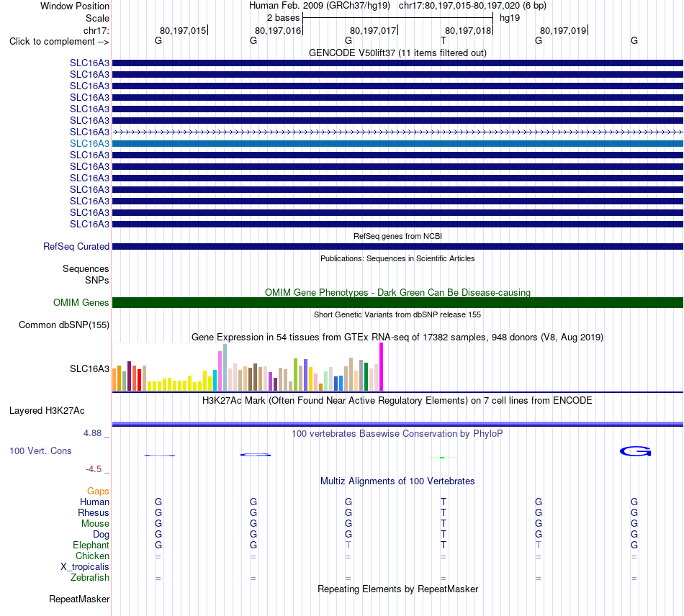Click the 'Sequences' publications track label
This screenshot has height=616, width=684.
click(86, 268)
